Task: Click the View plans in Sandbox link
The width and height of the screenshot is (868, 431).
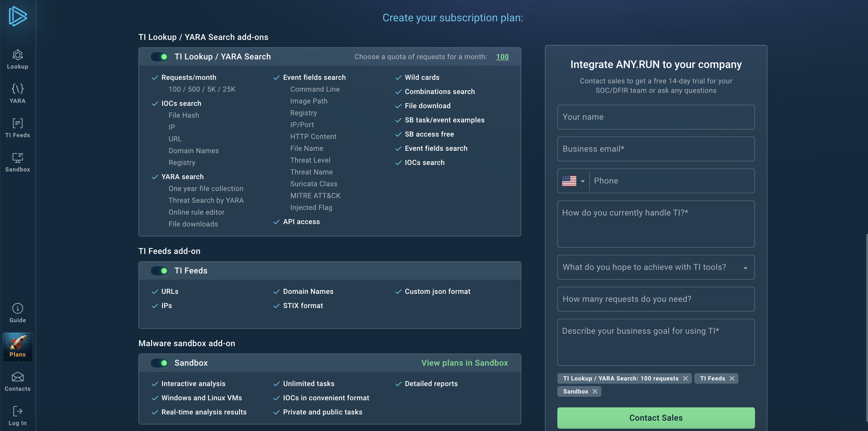Action: point(465,363)
